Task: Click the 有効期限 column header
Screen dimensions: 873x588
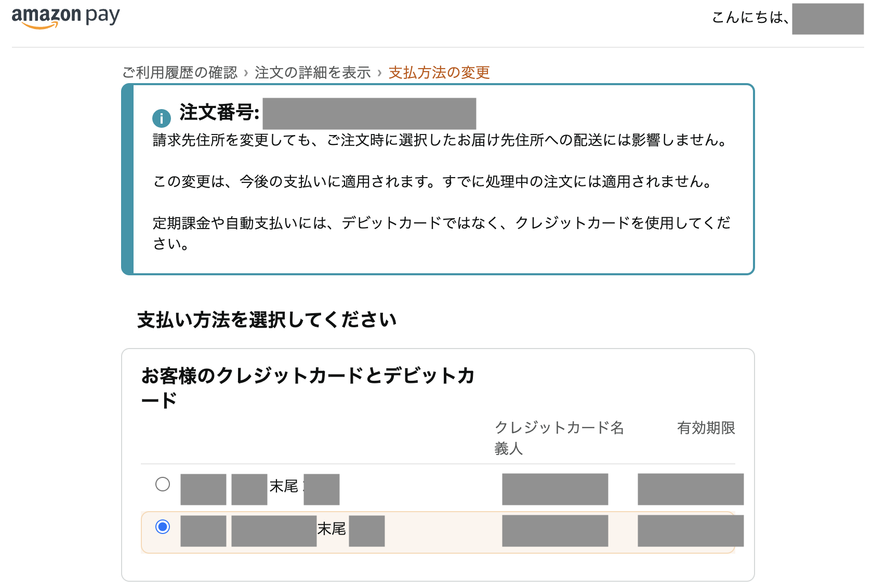Action: pyautogui.click(x=706, y=428)
